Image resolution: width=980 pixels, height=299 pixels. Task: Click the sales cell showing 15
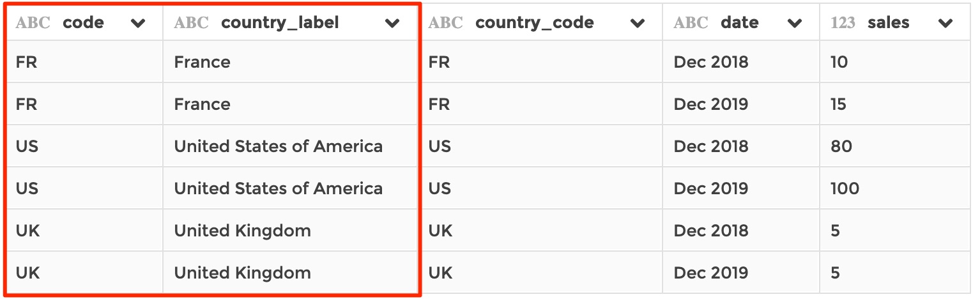click(x=838, y=104)
